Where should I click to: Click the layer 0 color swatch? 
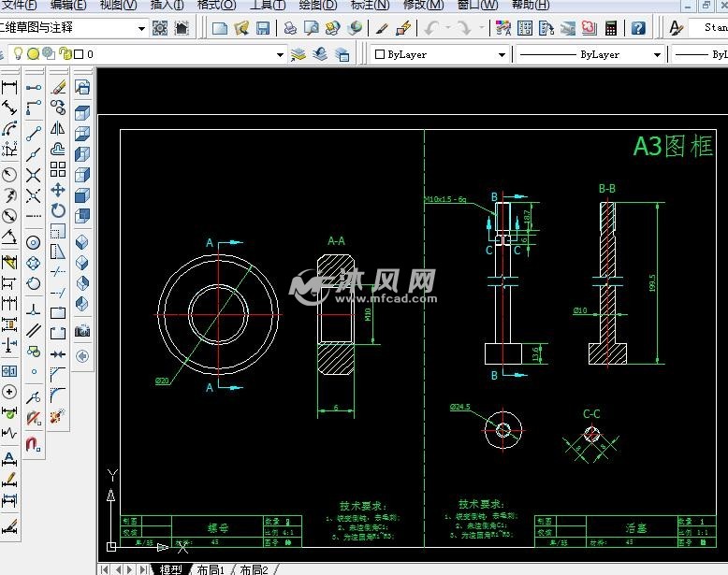[x=79, y=54]
